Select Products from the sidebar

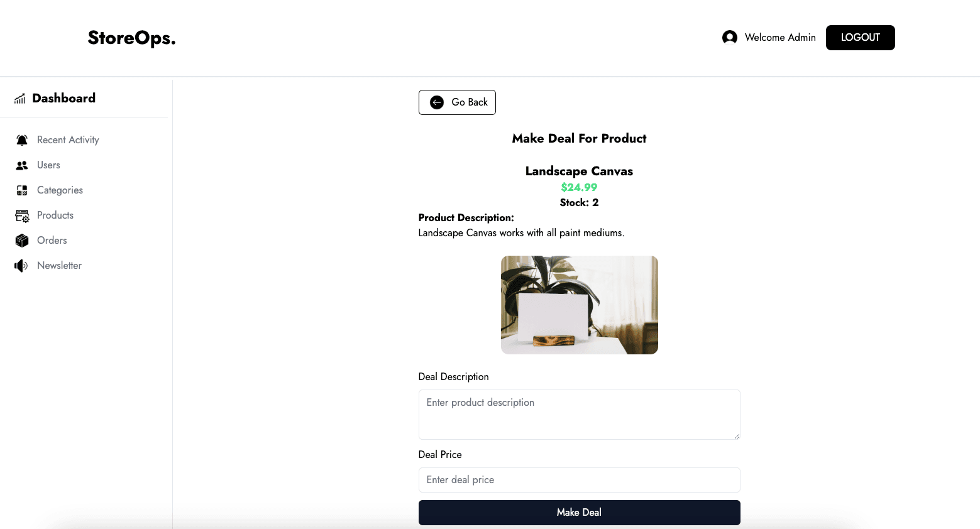point(55,215)
